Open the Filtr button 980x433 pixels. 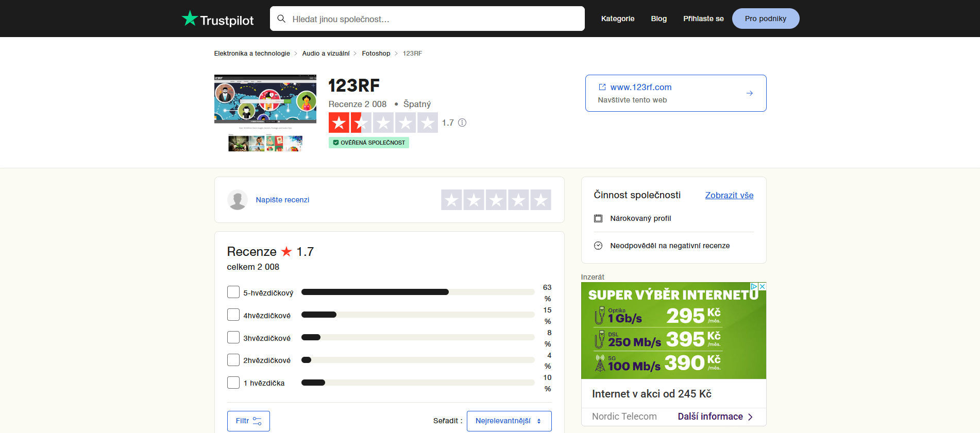[248, 421]
